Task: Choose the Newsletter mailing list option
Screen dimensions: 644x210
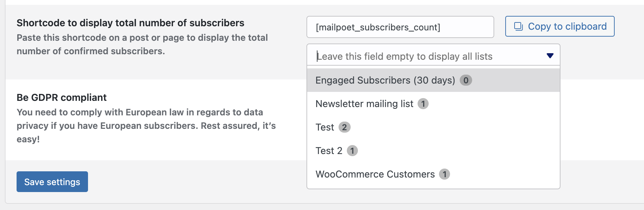Action: 364,104
